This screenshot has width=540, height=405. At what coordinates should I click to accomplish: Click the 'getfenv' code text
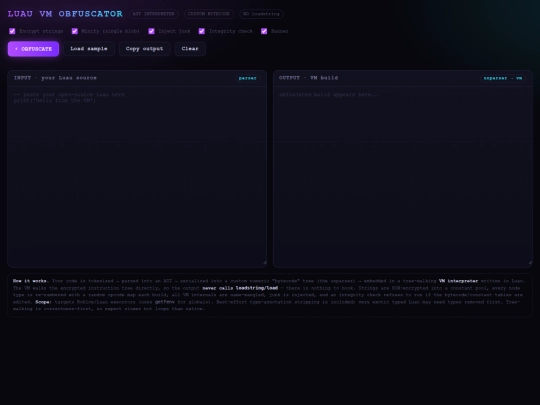(165, 302)
